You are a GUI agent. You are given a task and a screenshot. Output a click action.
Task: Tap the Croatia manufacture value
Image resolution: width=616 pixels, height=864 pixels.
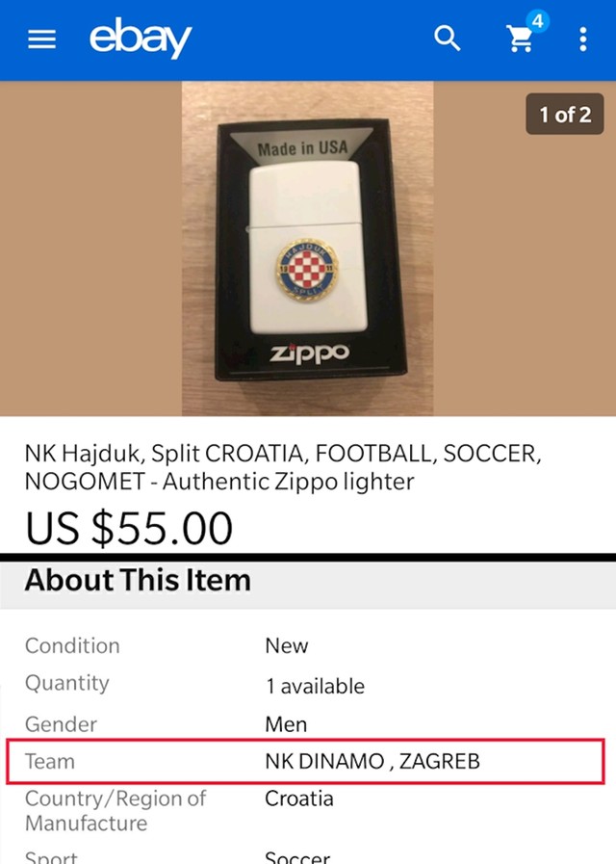coord(299,799)
